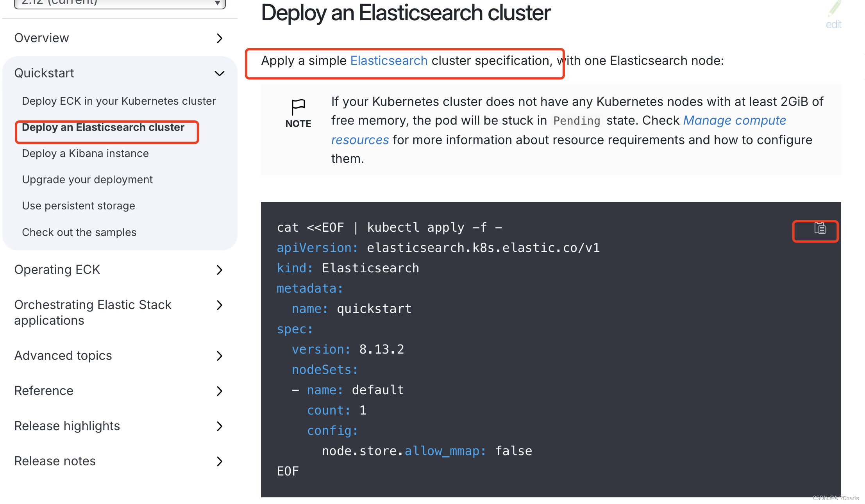Copy the code block to clipboard

coord(820,228)
